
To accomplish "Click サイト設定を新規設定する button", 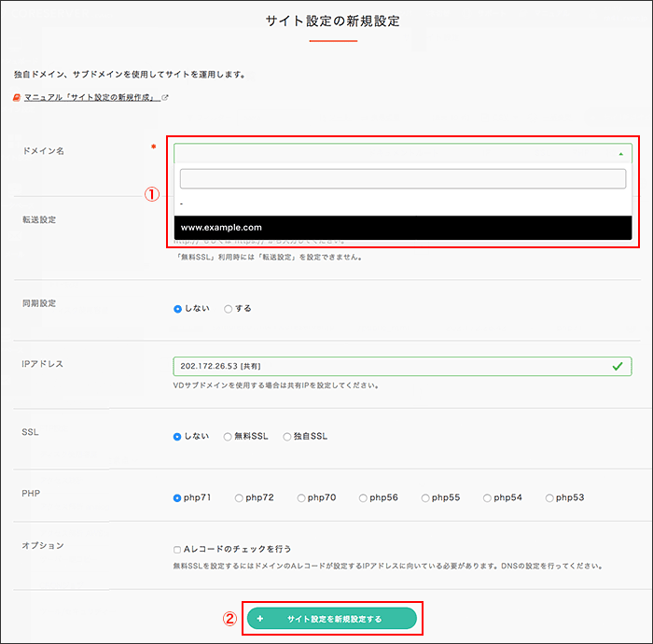I will (x=331, y=618).
